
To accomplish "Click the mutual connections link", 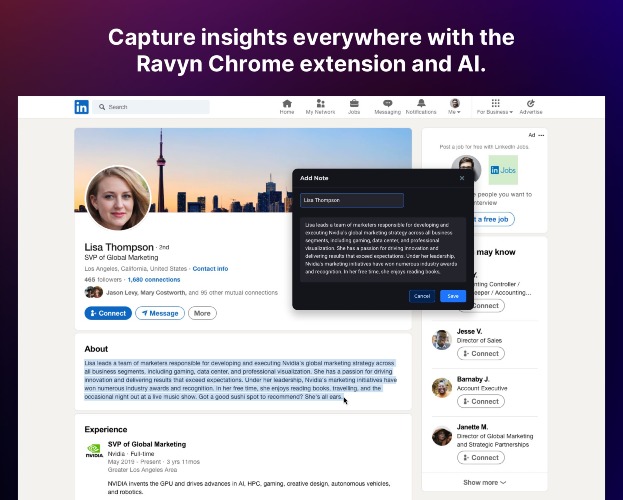I will [x=192, y=293].
